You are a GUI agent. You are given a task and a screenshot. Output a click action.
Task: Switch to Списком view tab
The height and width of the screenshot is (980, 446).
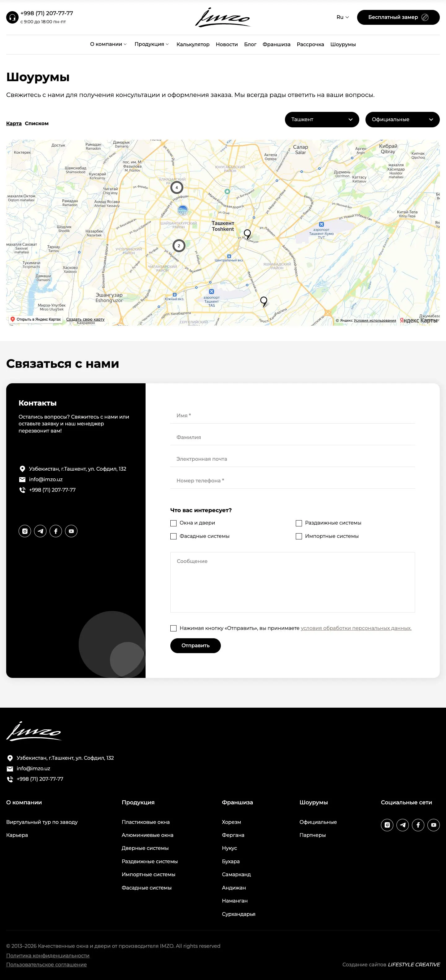[37, 123]
